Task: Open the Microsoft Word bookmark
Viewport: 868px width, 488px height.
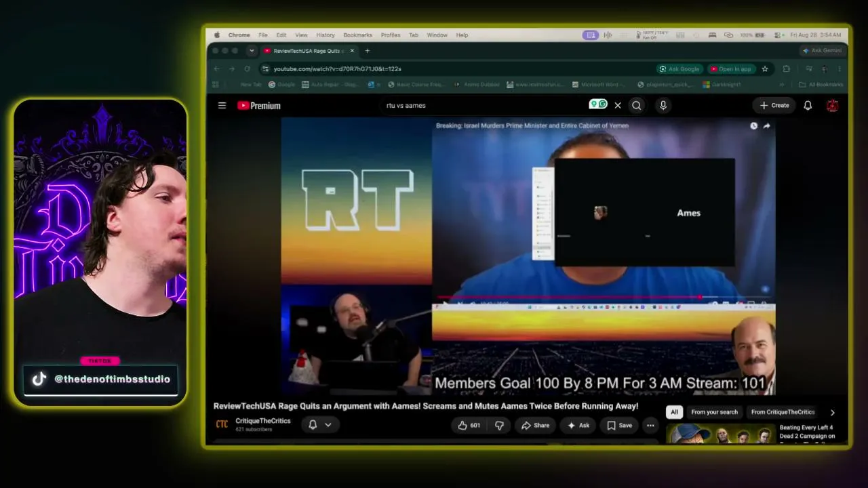Action: [599, 85]
